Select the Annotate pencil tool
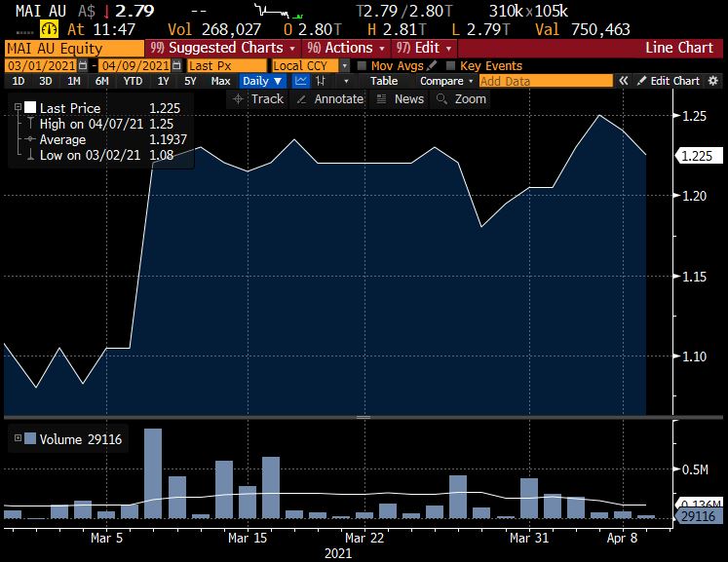The width and height of the screenshot is (728, 562). coord(302,98)
